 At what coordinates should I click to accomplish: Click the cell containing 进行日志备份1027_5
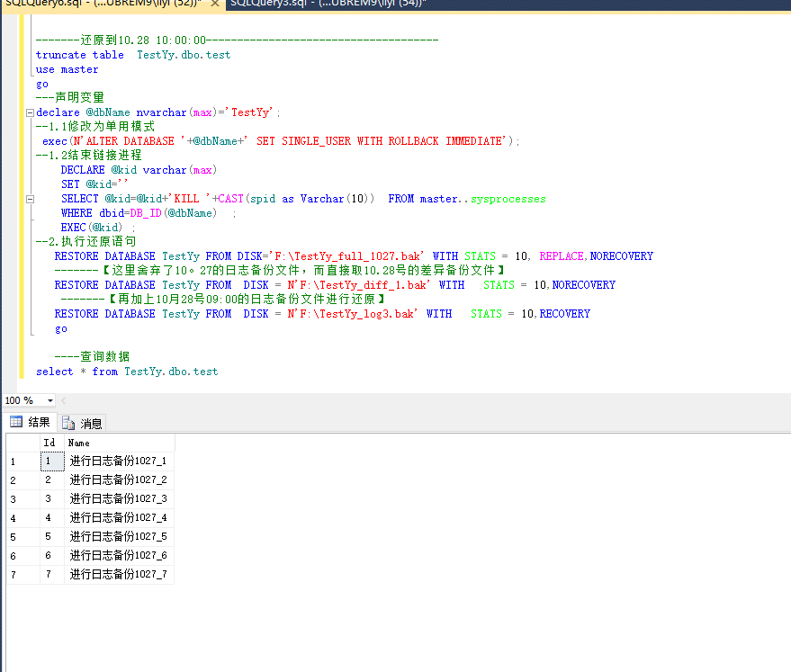(x=118, y=536)
